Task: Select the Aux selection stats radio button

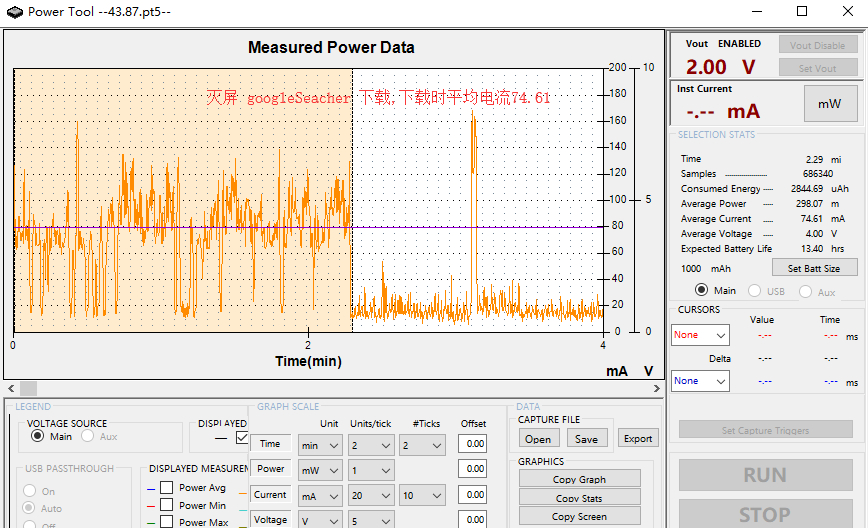Action: [805, 291]
